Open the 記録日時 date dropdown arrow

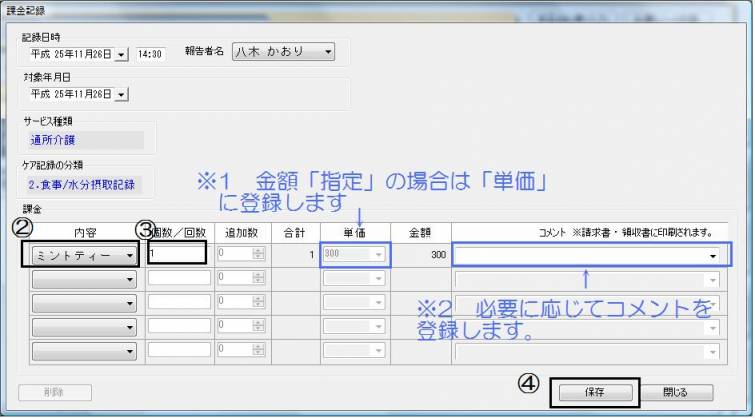[122, 55]
